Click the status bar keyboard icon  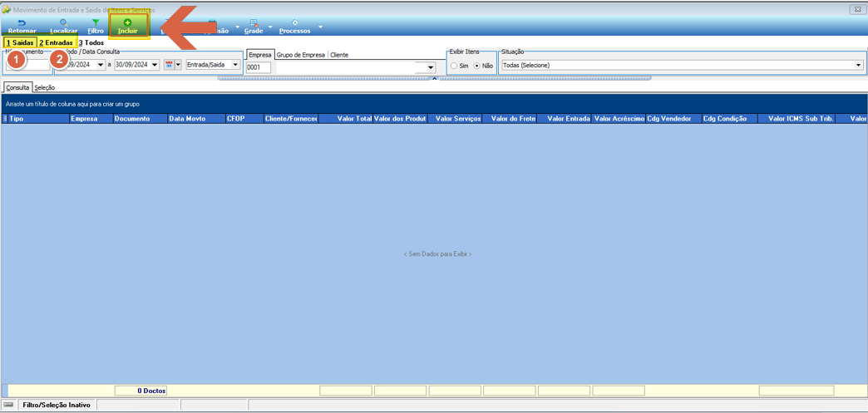pyautogui.click(x=8, y=405)
